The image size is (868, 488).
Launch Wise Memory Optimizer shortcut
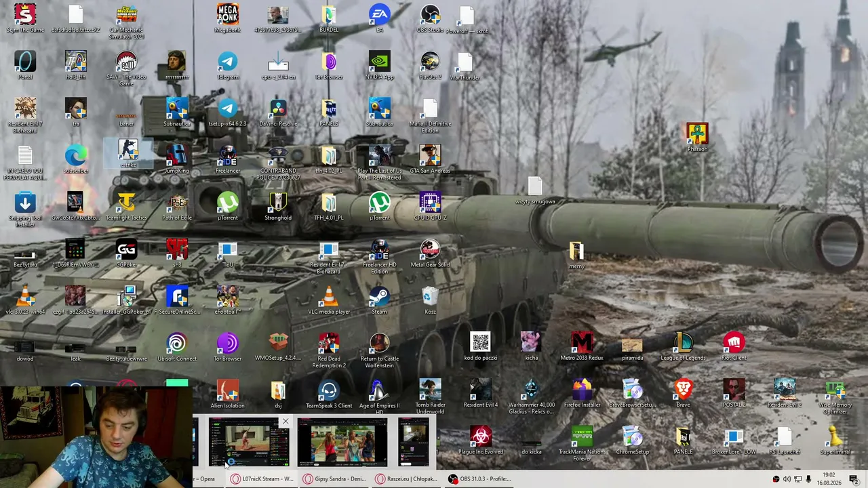pyautogui.click(x=835, y=396)
